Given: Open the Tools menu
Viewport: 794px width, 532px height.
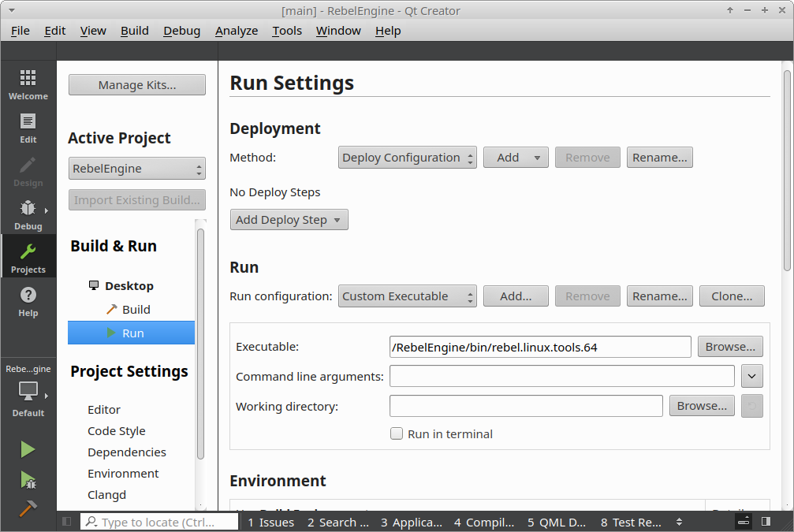Looking at the screenshot, I should [x=287, y=31].
